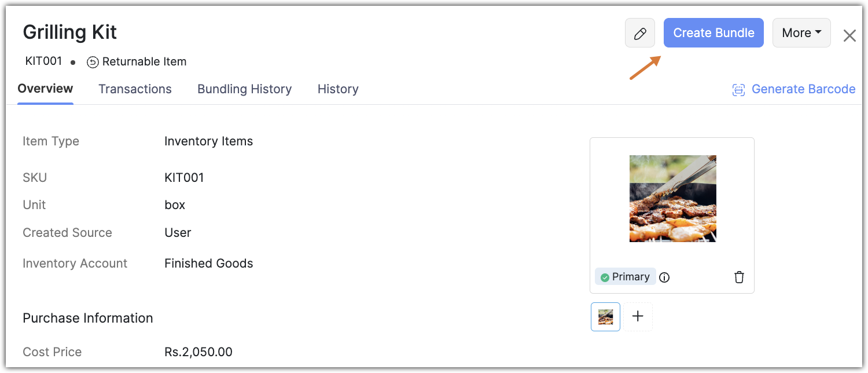This screenshot has height=373, width=868.
Task: Open the Bundling History tab
Action: coord(244,89)
